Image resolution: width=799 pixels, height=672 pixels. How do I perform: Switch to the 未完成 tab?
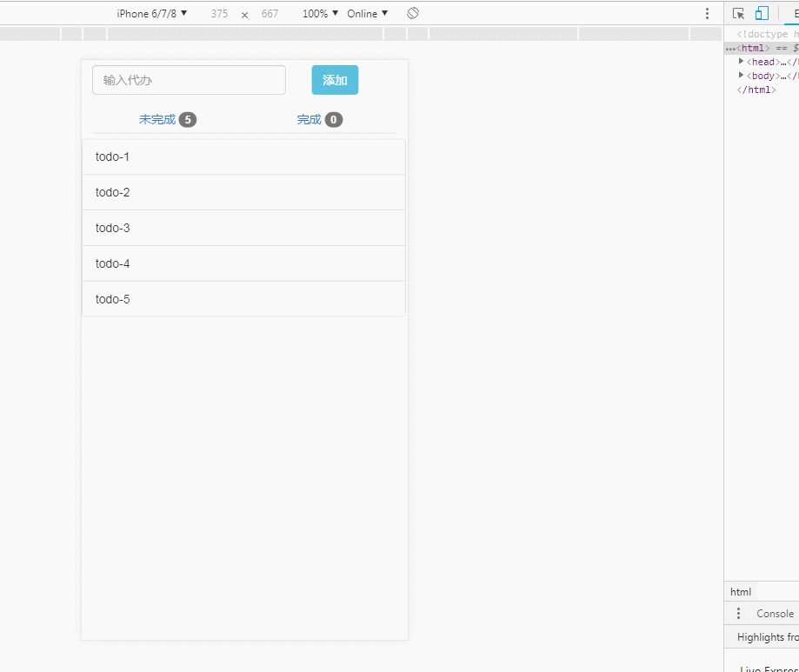tap(167, 120)
